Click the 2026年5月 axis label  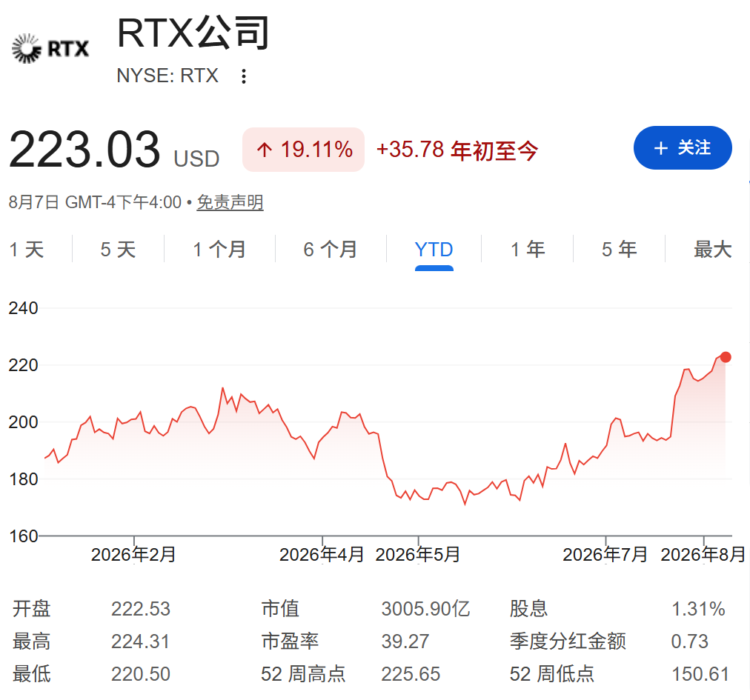pos(418,555)
